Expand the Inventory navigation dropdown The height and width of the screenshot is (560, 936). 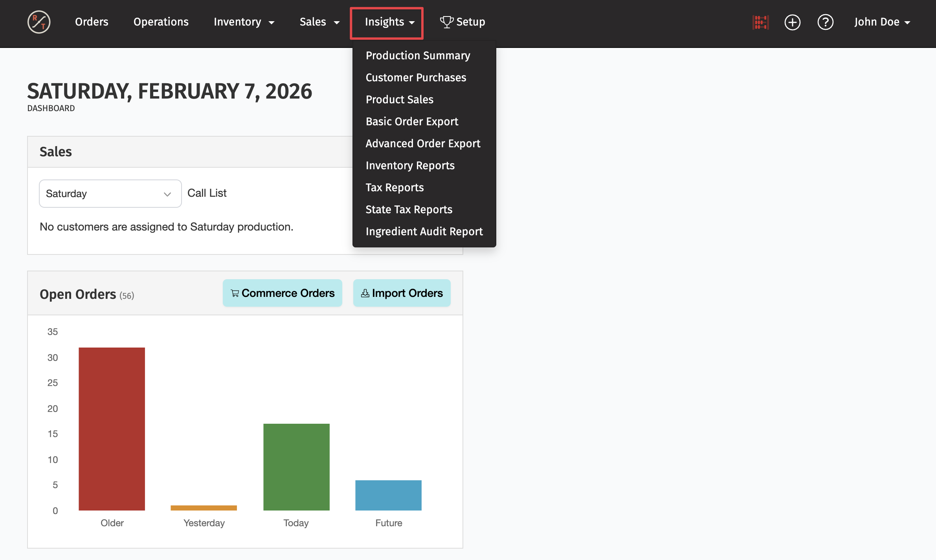tap(244, 22)
